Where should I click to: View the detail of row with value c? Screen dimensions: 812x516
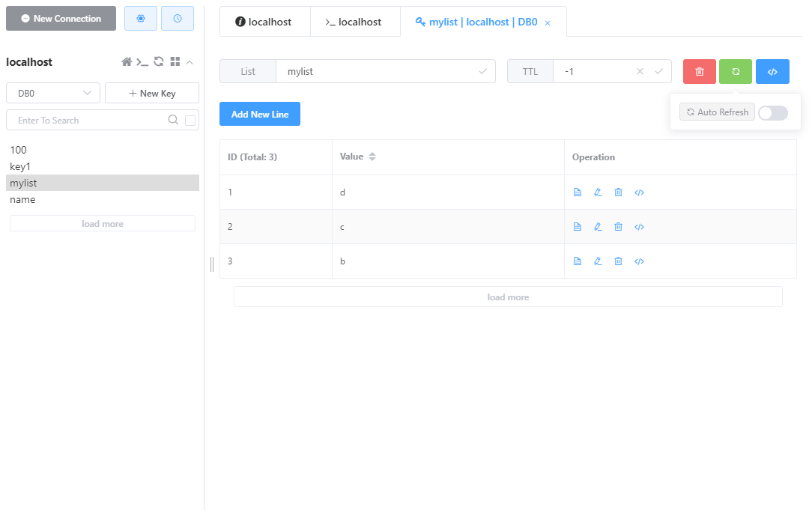578,227
